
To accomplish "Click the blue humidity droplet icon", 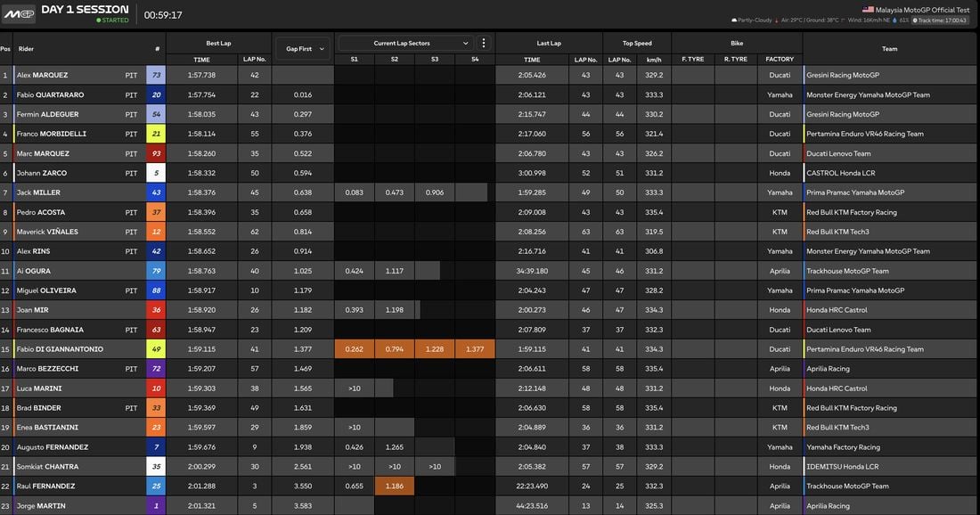I will click(x=895, y=20).
